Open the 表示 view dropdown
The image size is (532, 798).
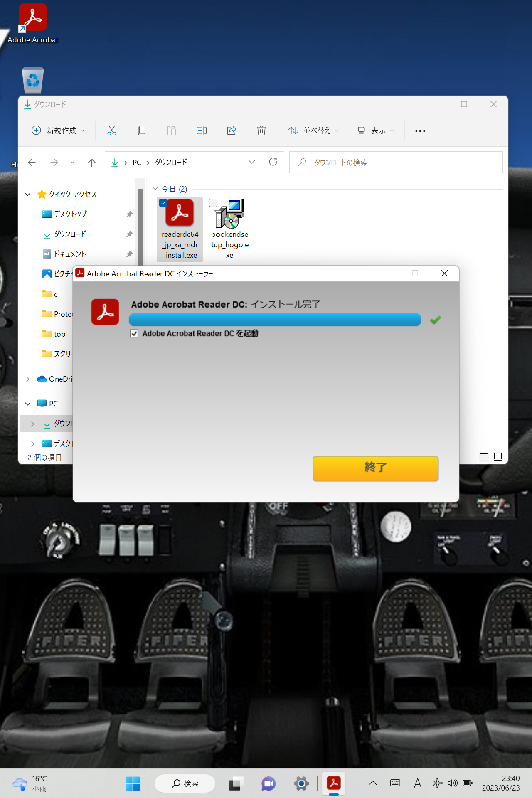[376, 131]
